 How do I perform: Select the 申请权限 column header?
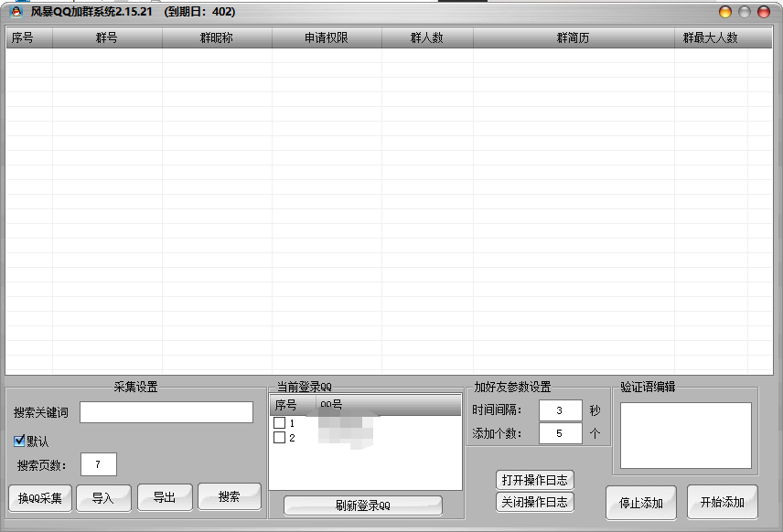327,37
